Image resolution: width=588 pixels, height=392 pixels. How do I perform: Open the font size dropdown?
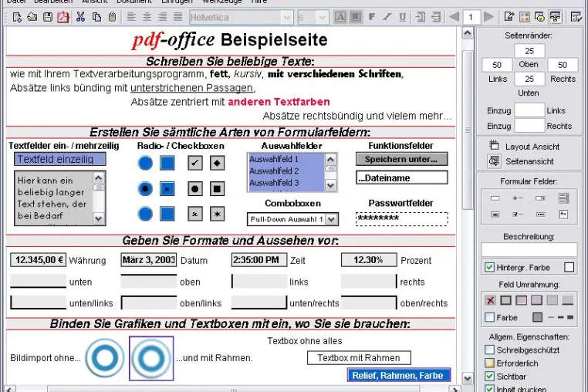tap(322, 17)
